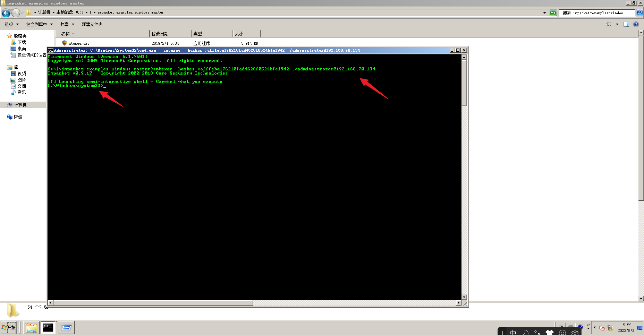This screenshot has width=644, height=335.
Task: Click the Help question-mark icon in Explorer toolbar
Action: 636,24
